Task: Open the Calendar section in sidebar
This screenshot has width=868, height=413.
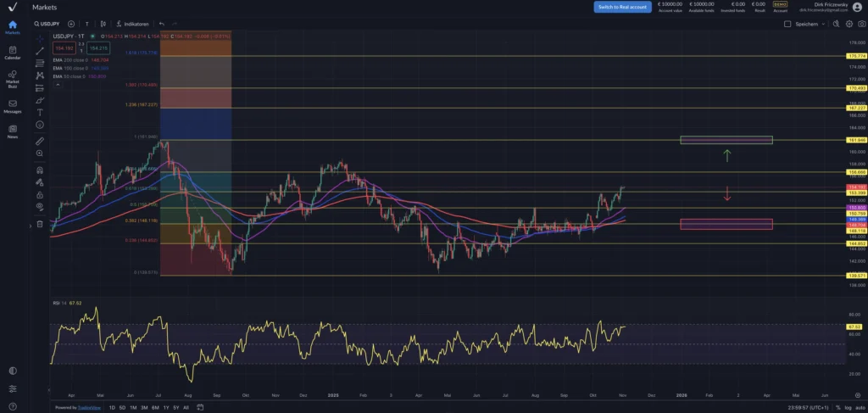Action: click(x=13, y=53)
